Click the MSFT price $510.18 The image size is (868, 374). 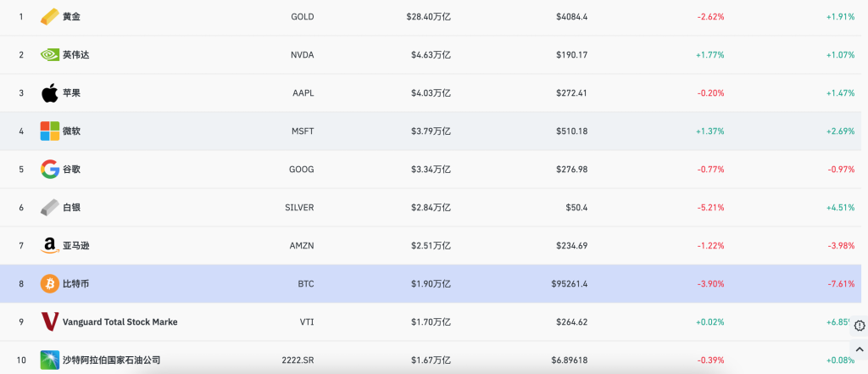coord(571,131)
